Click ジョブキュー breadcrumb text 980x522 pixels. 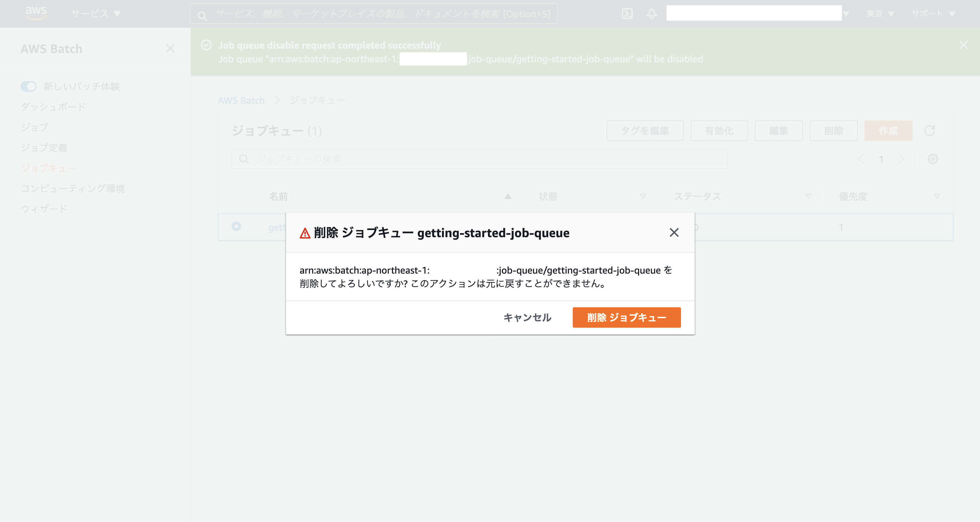317,100
